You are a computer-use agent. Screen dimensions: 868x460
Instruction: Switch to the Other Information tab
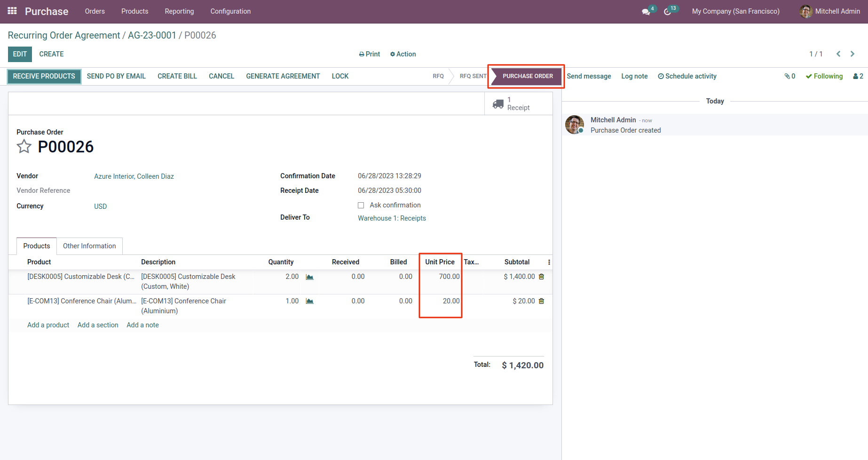coord(89,246)
